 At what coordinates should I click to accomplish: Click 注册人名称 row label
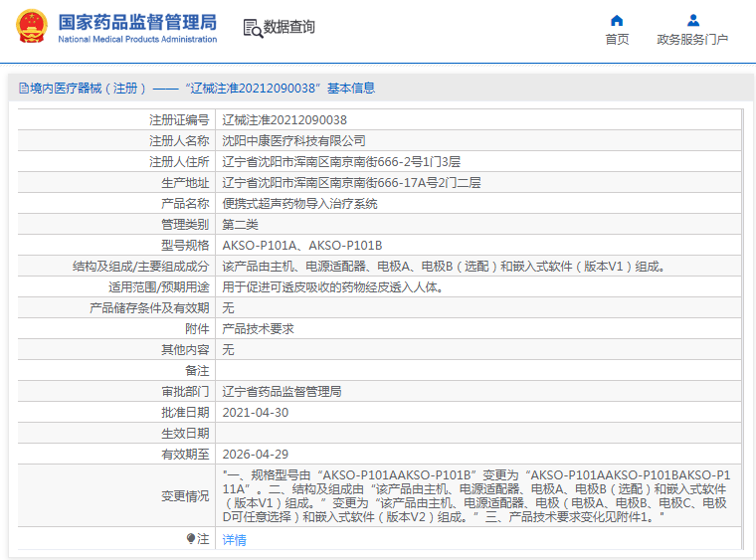point(179,140)
